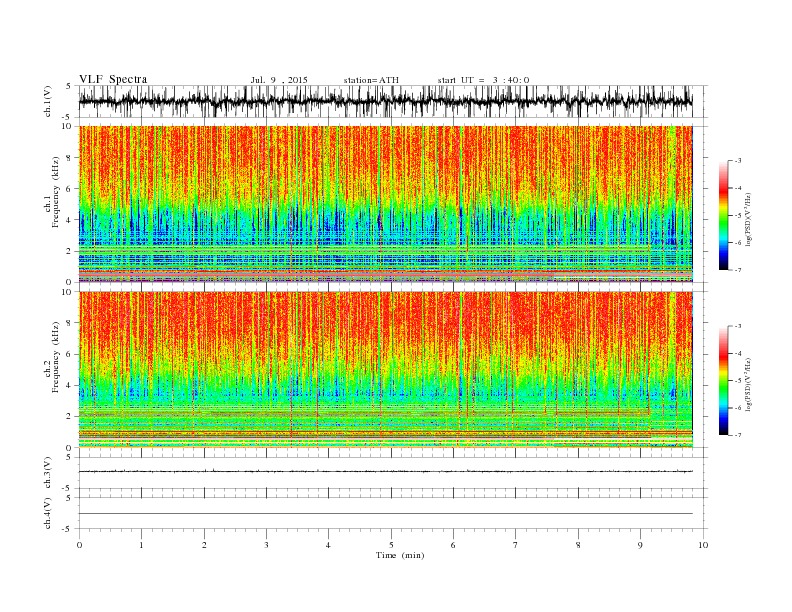The height and width of the screenshot is (612, 792).
Task: Click the "ch.2 Frequency (kHz)" axis label
Action: [51, 357]
